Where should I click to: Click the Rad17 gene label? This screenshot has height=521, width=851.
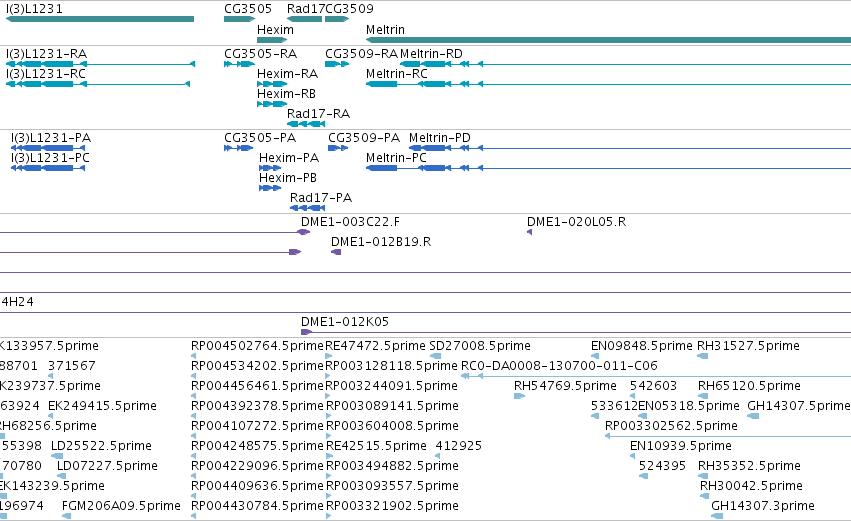pyautogui.click(x=306, y=9)
